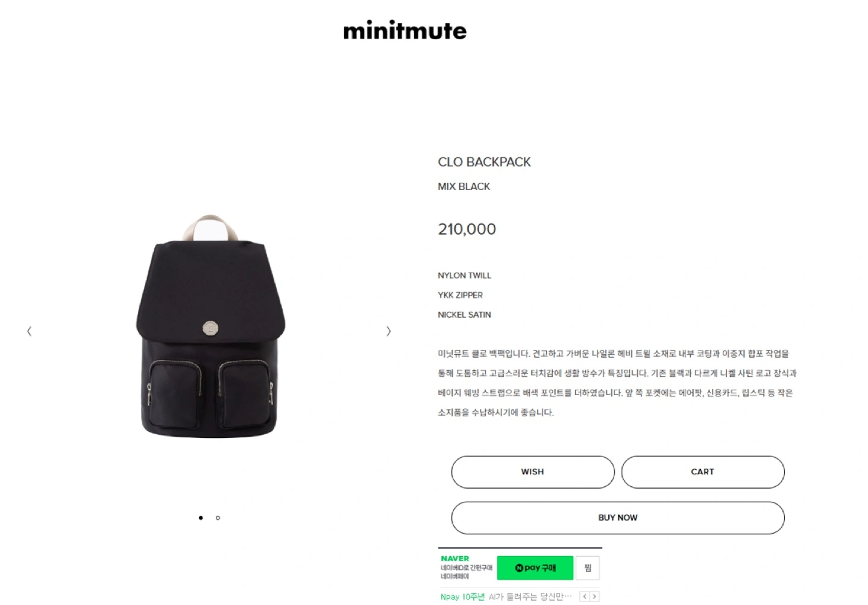The height and width of the screenshot is (605, 868).
Task: Click the MIX BLACK color name
Action: click(x=464, y=186)
